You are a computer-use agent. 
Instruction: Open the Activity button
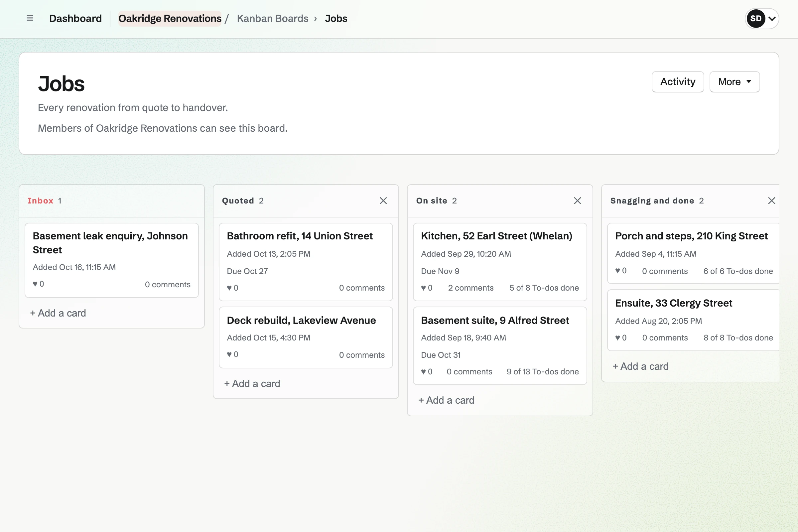click(678, 82)
